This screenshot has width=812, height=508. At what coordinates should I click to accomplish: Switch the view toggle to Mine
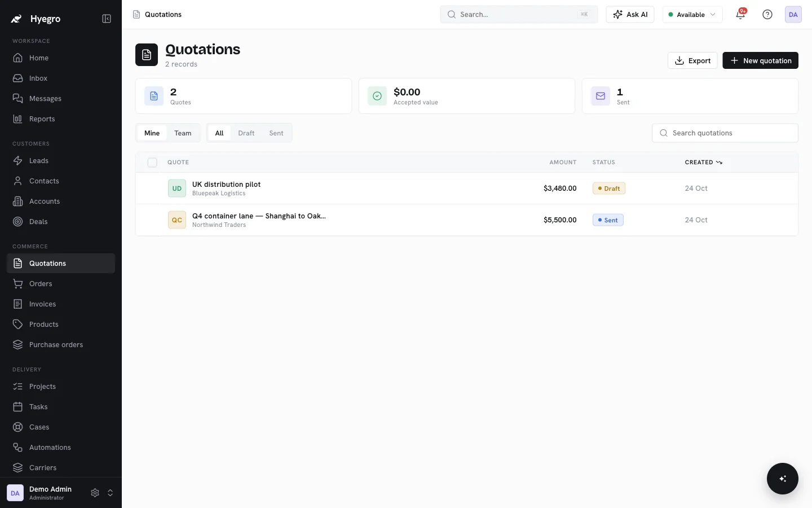click(152, 133)
